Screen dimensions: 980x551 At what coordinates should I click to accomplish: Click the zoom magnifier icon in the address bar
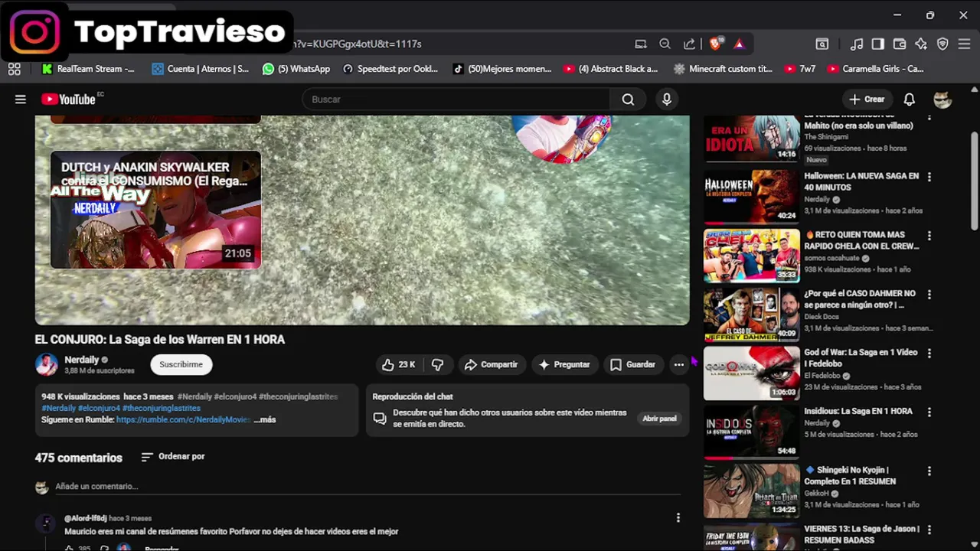[665, 44]
